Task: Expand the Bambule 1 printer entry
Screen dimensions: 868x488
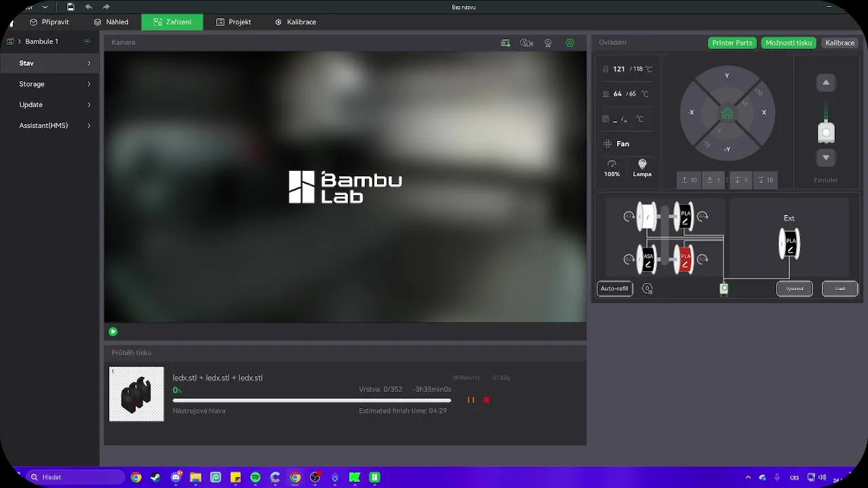Action: 19,42
